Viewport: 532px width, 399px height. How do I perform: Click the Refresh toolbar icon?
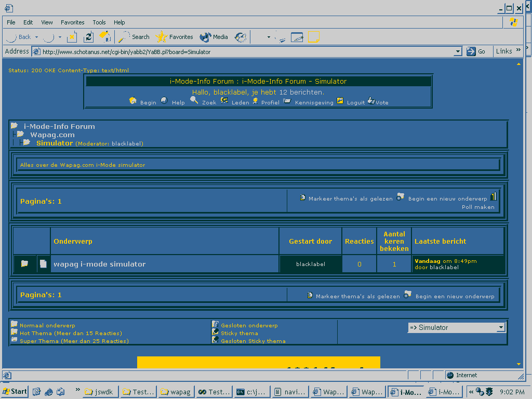coord(89,37)
